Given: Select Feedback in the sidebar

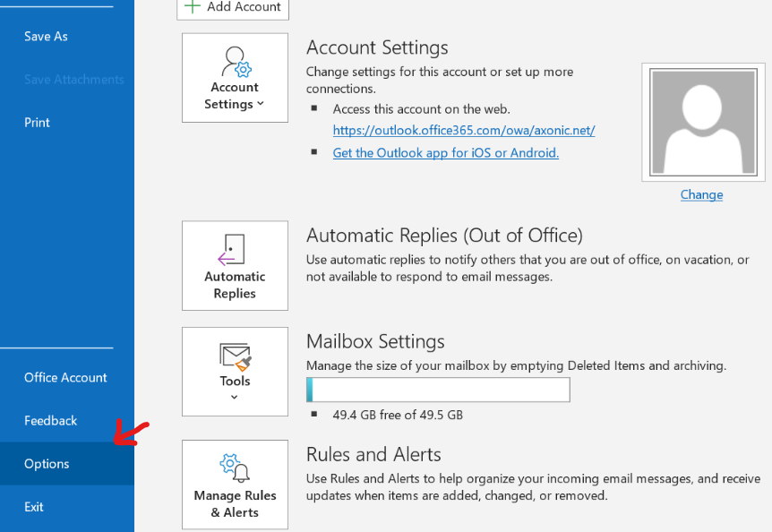Looking at the screenshot, I should (51, 421).
